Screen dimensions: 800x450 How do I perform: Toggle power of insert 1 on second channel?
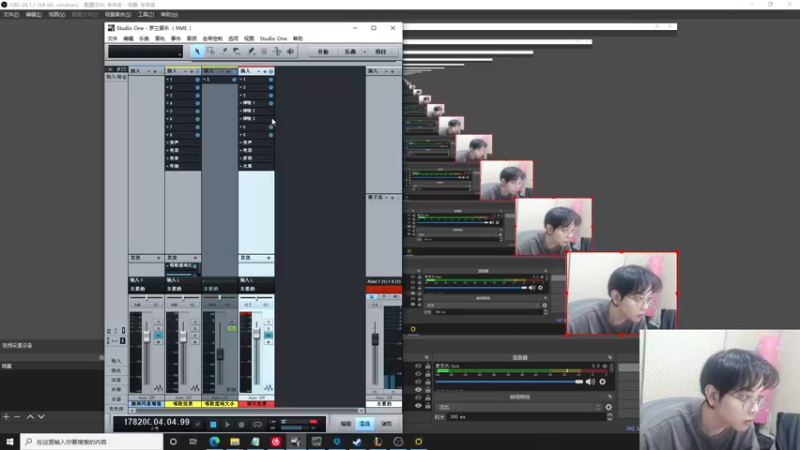197,80
